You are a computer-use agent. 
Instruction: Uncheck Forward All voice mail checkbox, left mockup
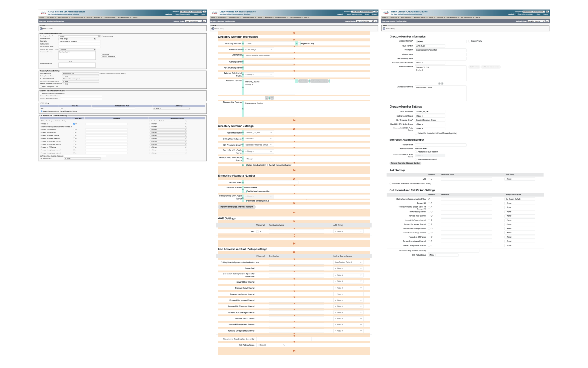(x=74, y=124)
